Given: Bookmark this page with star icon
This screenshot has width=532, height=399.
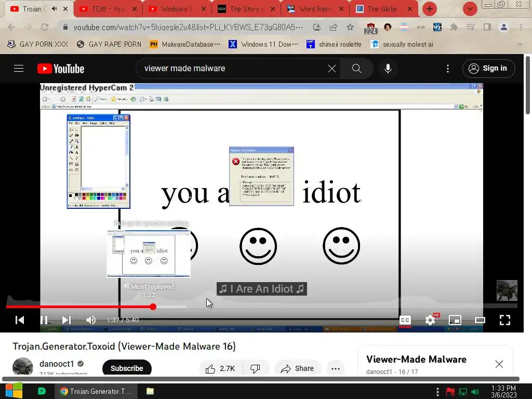Looking at the screenshot, I should click(350, 27).
